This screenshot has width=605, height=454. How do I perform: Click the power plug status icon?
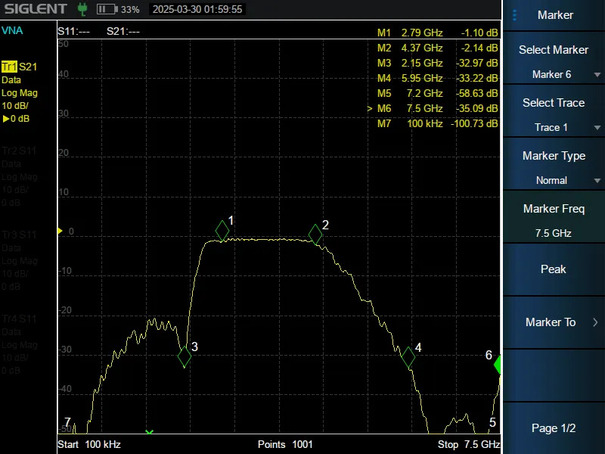(82, 9)
